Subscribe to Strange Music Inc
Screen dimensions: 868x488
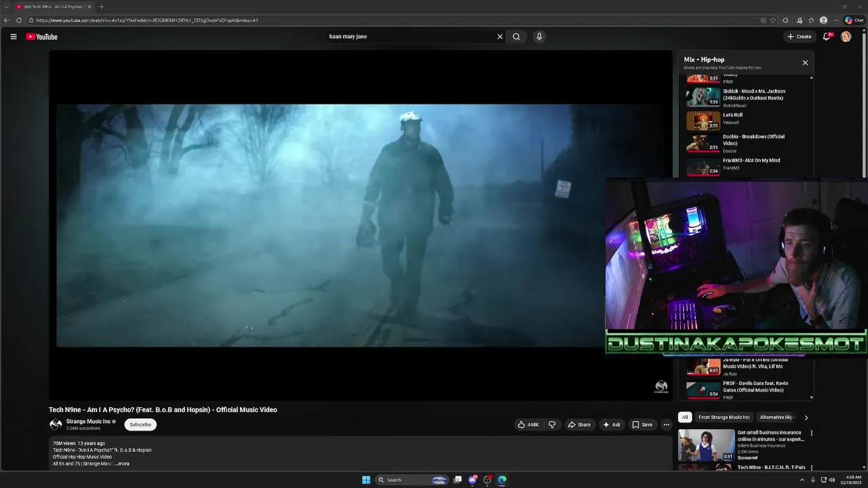click(140, 424)
